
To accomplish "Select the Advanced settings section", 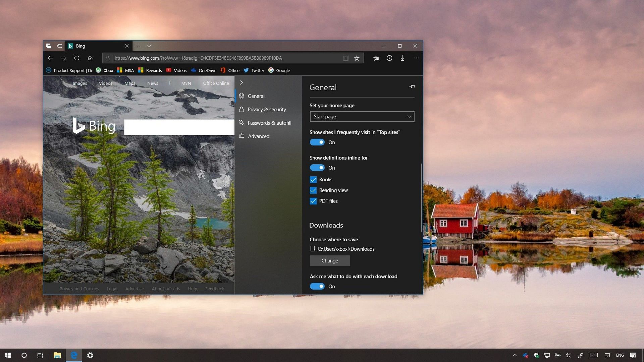I will click(x=258, y=136).
